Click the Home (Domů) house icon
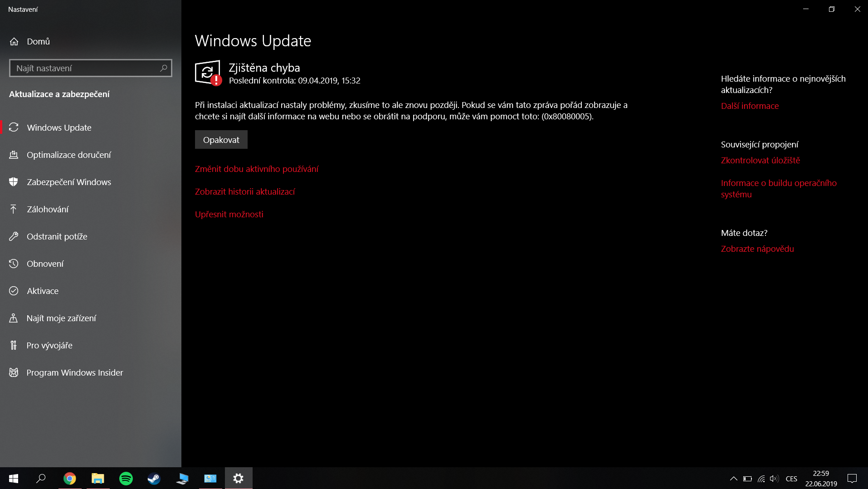Image resolution: width=868 pixels, height=489 pixels. pyautogui.click(x=14, y=41)
